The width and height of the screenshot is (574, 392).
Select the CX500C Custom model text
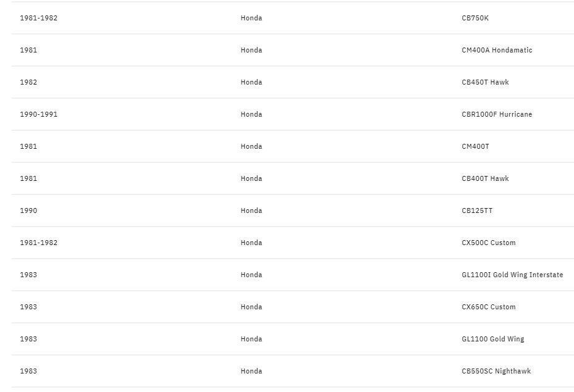(488, 243)
